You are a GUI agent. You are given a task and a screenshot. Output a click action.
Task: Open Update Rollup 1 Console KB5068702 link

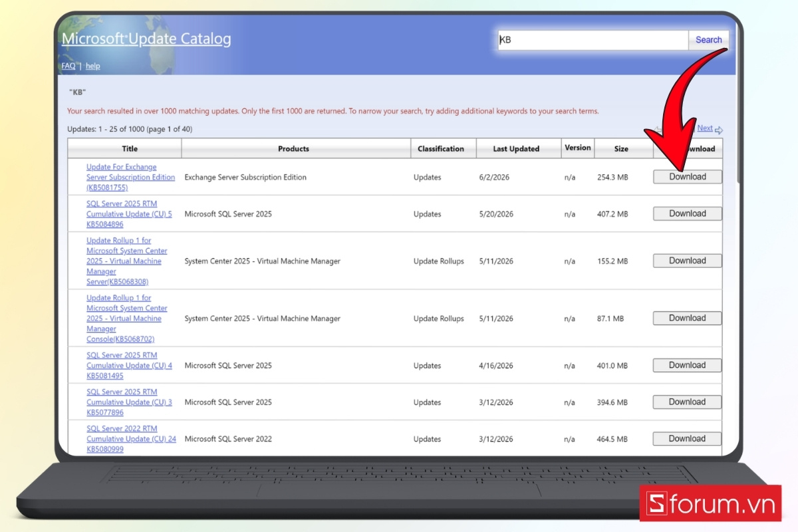(126, 319)
